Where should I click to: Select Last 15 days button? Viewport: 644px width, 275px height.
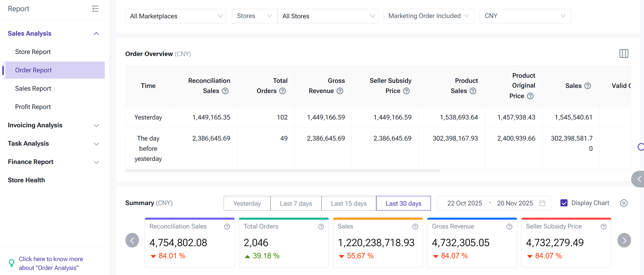point(349,203)
